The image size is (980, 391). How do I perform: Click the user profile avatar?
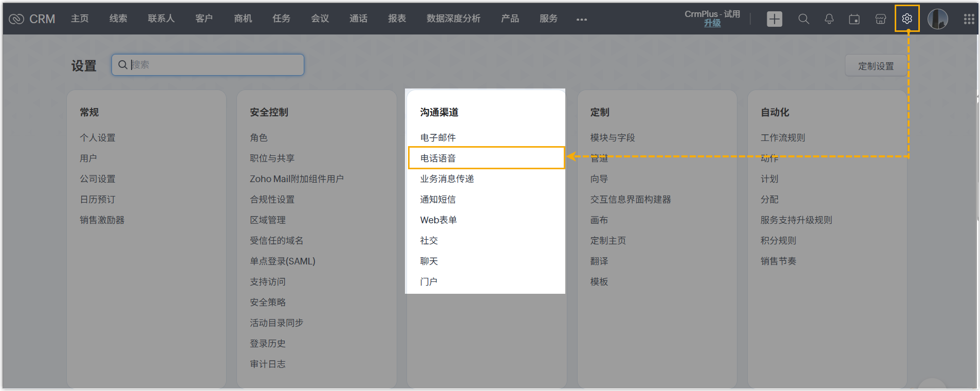point(937,19)
